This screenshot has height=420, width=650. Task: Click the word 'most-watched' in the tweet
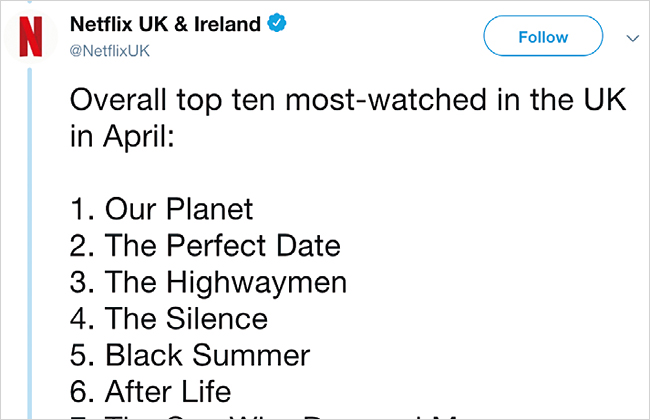pyautogui.click(x=386, y=100)
